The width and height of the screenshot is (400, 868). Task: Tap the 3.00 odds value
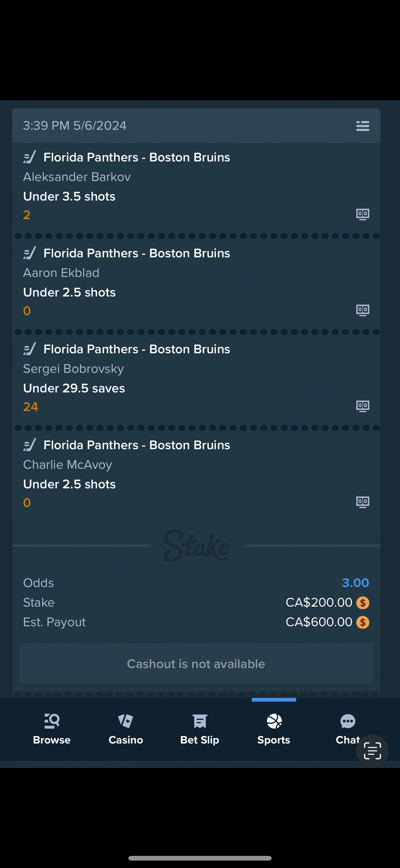click(356, 583)
